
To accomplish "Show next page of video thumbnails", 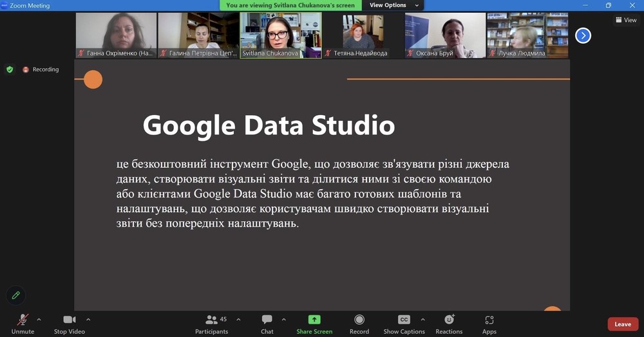I will pyautogui.click(x=583, y=35).
